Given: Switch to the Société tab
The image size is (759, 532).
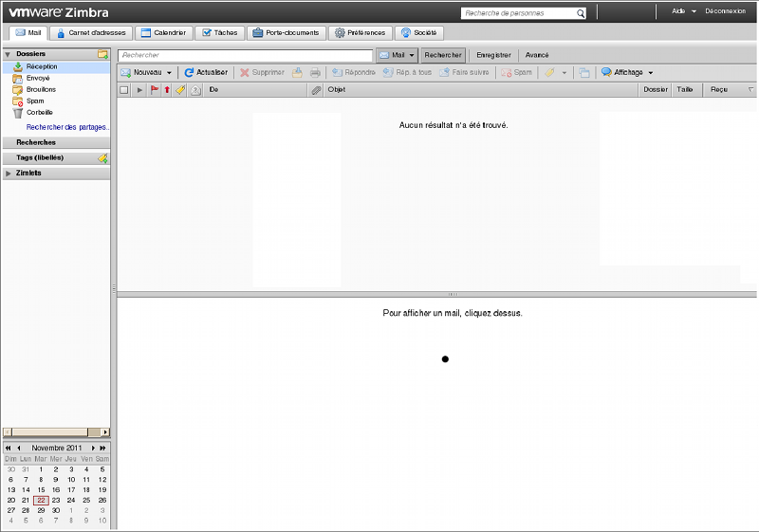Looking at the screenshot, I should point(419,33).
